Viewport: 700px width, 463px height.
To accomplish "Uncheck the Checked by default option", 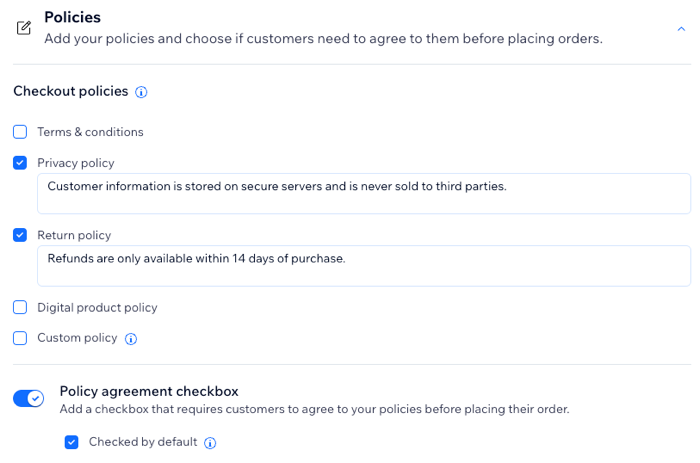I will 71,442.
